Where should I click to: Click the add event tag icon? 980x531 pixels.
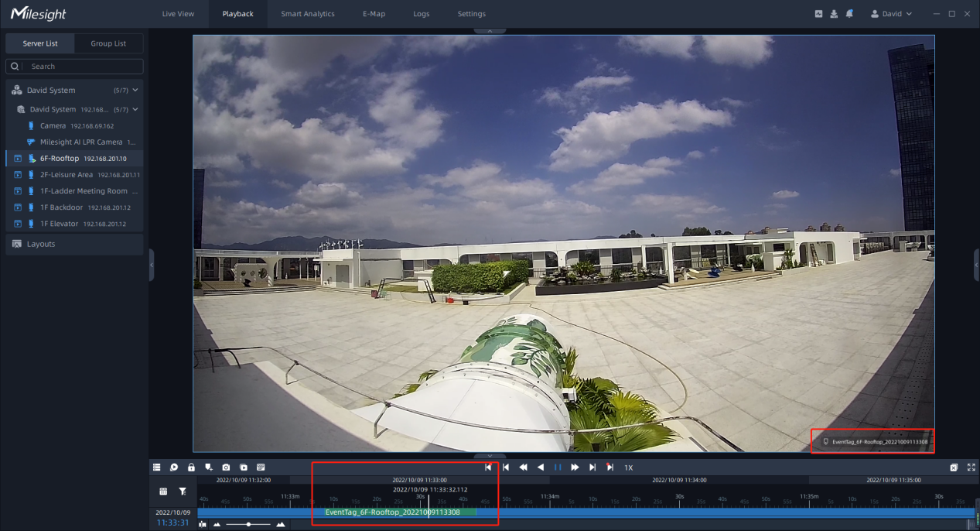click(208, 468)
